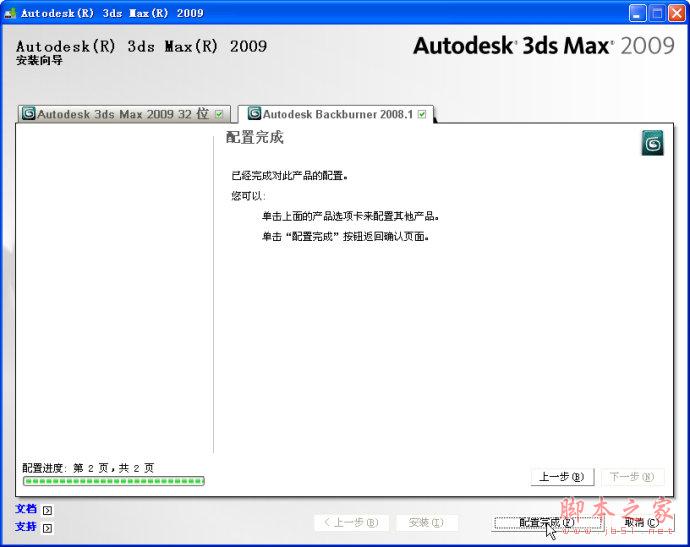Minimize the installer window
The height and width of the screenshot is (547, 690).
pos(637,13)
